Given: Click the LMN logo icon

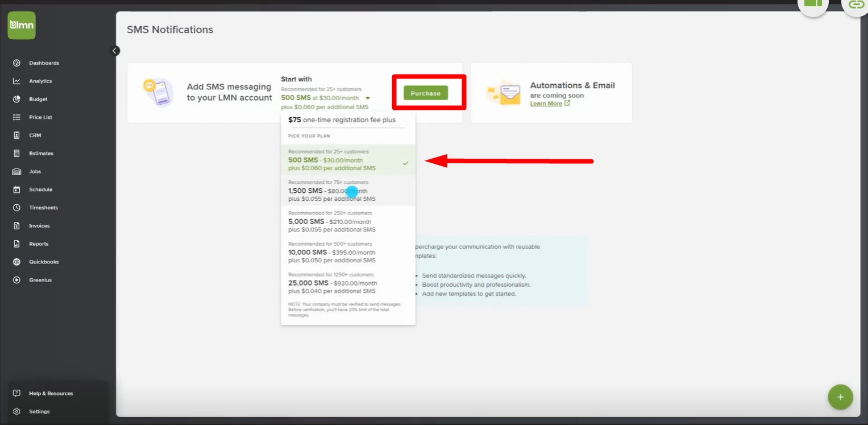Looking at the screenshot, I should click(22, 26).
